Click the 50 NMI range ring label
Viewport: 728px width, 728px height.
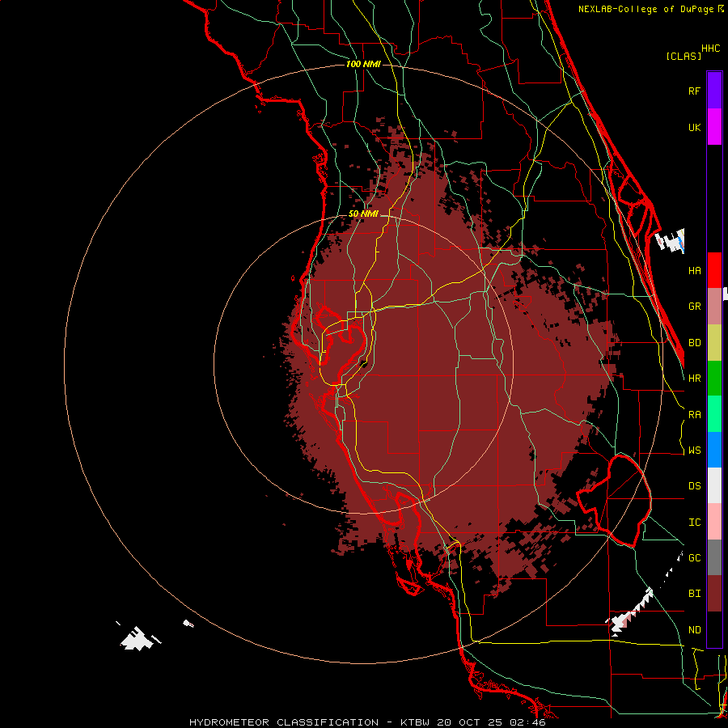coord(363,214)
